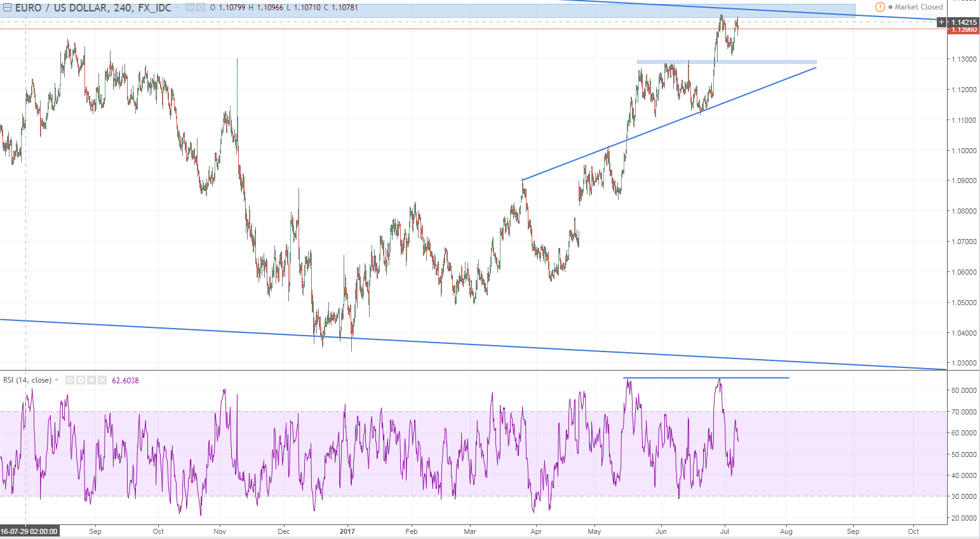Click the low price value 1.10710

click(x=307, y=8)
